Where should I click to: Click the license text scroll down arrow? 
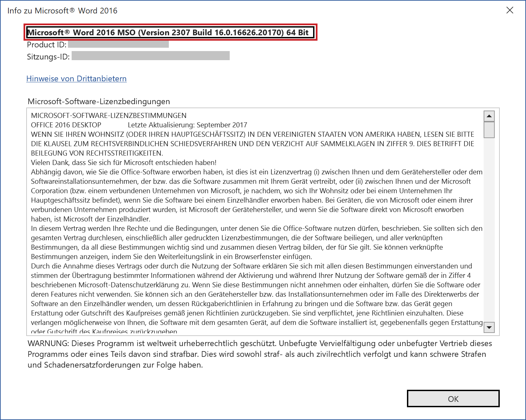click(x=489, y=327)
